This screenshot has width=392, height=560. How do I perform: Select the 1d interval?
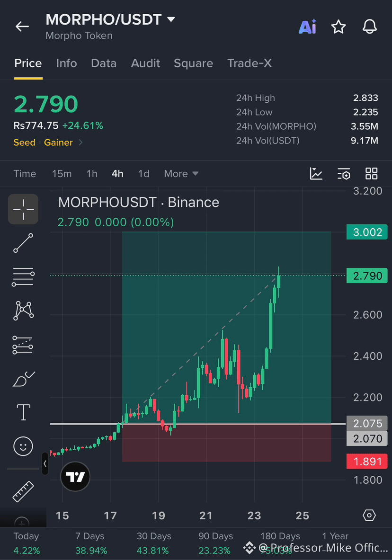(143, 174)
